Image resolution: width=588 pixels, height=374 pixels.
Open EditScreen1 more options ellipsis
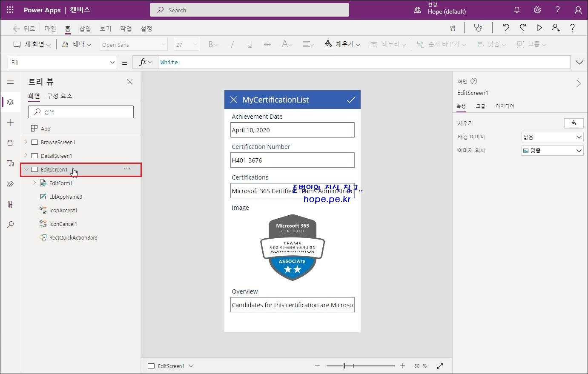coord(127,169)
